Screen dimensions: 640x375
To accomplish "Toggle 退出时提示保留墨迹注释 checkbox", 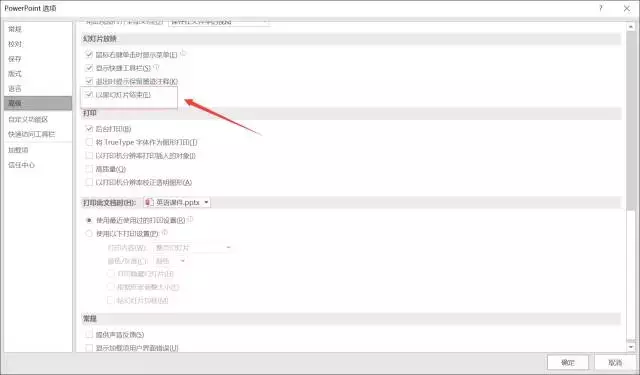I will (x=89, y=81).
